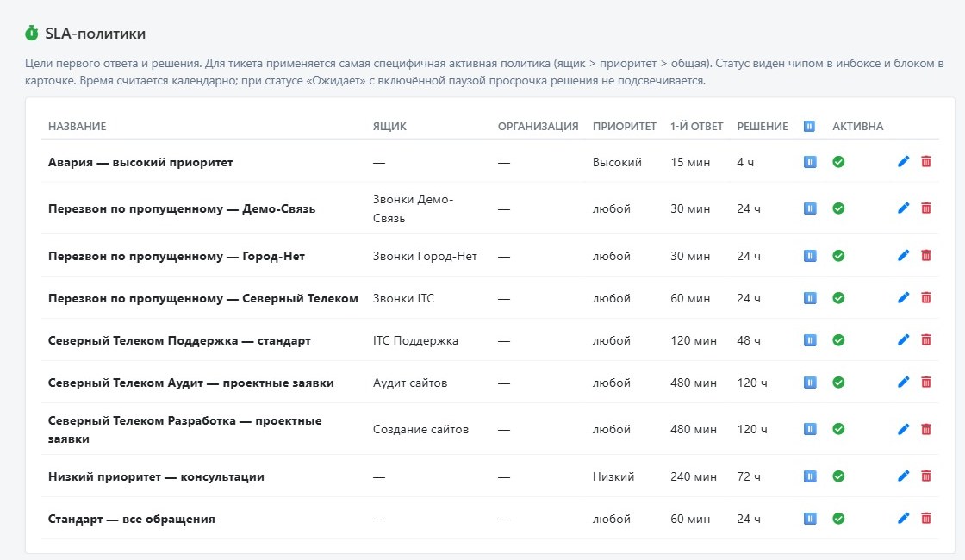Edit the «Северный Телеком Аудит» policy
965x560 pixels.
click(x=903, y=383)
